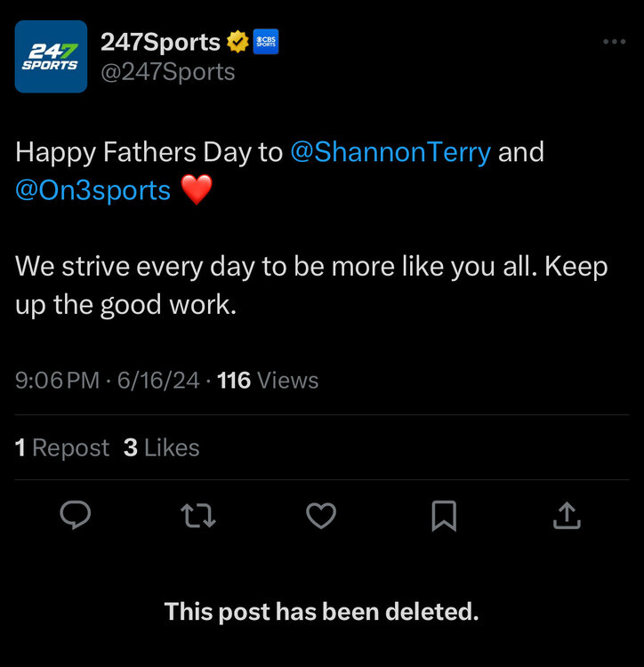Image resolution: width=644 pixels, height=667 pixels.
Task: Open the 247Sports display name
Action: 160,42
